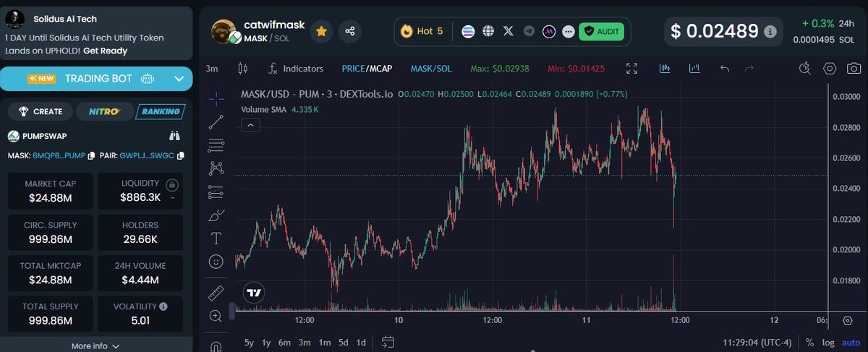Image resolution: width=868 pixels, height=352 pixels.
Task: Open the Telegram social link icon
Action: [529, 32]
